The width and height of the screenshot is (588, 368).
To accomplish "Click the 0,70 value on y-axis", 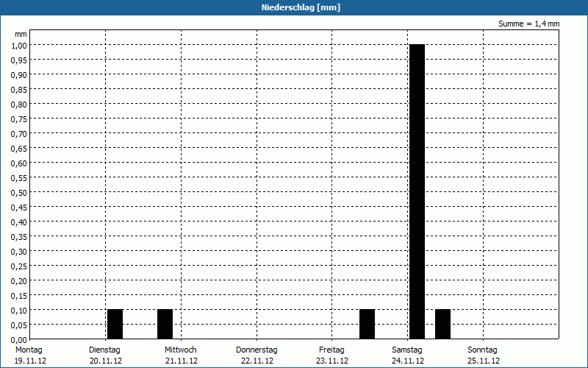I will pos(19,134).
